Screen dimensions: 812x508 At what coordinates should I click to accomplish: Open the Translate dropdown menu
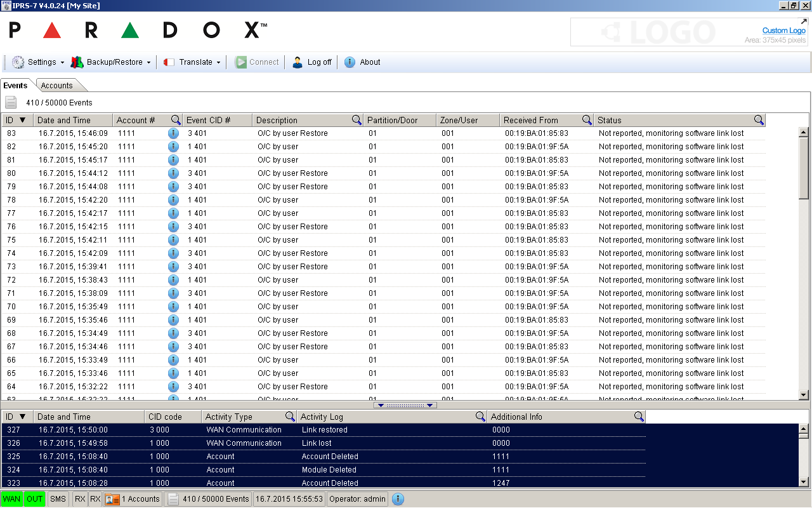coord(192,62)
